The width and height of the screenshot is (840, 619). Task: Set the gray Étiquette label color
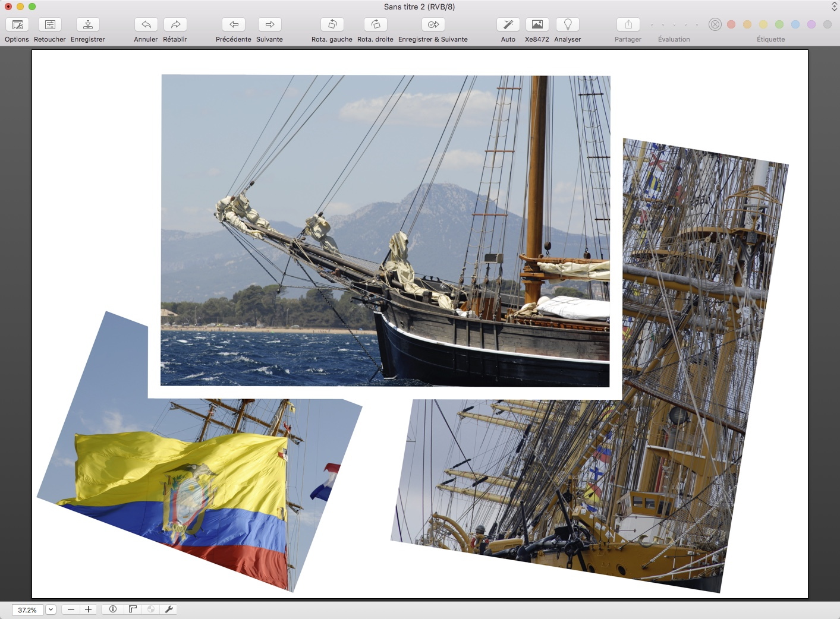pos(828,24)
